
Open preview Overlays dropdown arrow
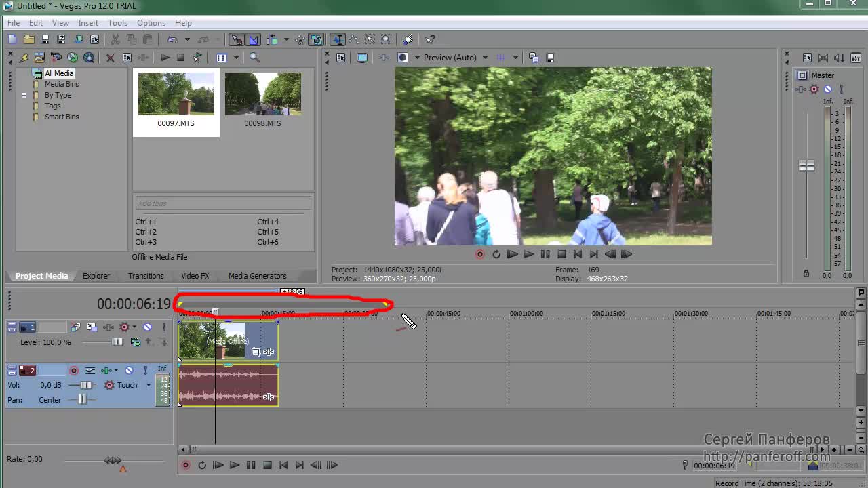515,58
